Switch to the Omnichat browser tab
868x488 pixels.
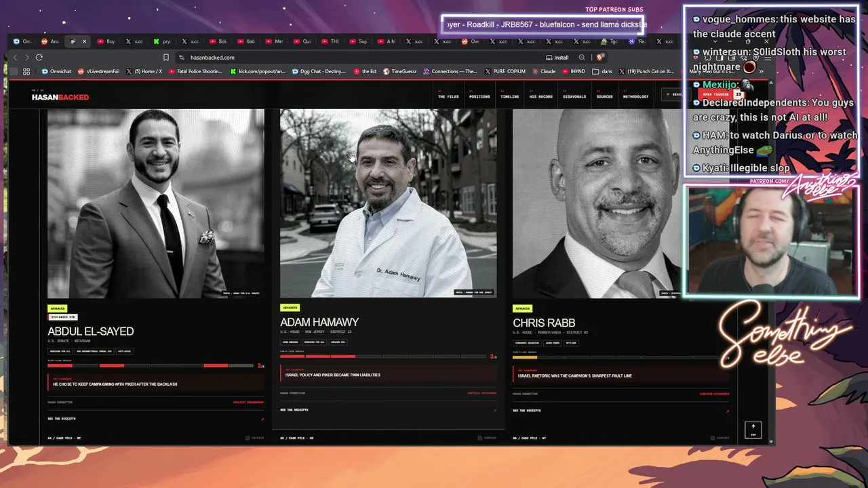point(22,41)
